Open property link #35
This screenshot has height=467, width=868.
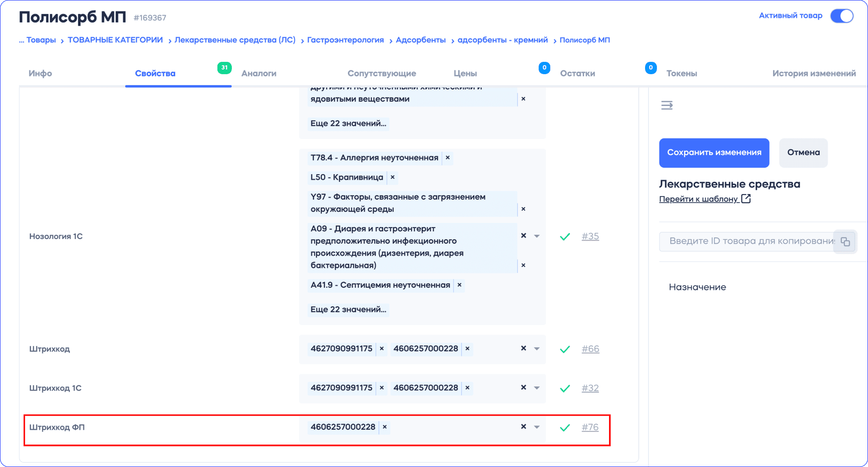coord(590,236)
